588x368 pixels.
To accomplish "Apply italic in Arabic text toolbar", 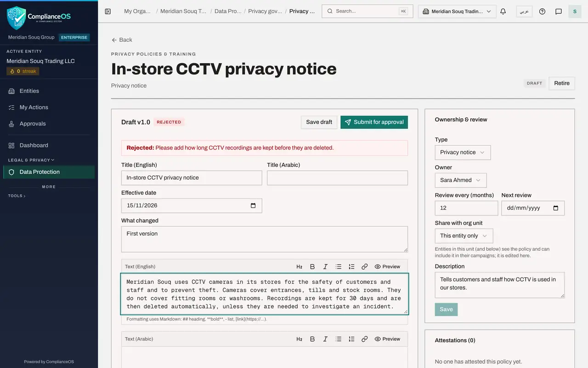I will tap(325, 339).
